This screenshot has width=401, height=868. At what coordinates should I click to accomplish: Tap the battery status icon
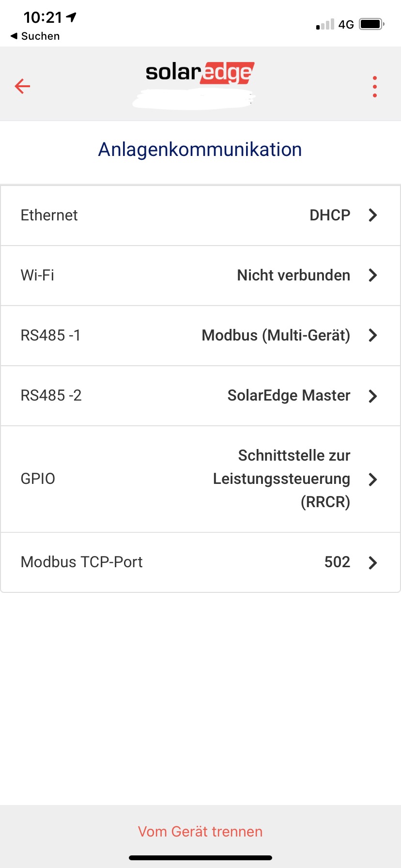click(371, 24)
